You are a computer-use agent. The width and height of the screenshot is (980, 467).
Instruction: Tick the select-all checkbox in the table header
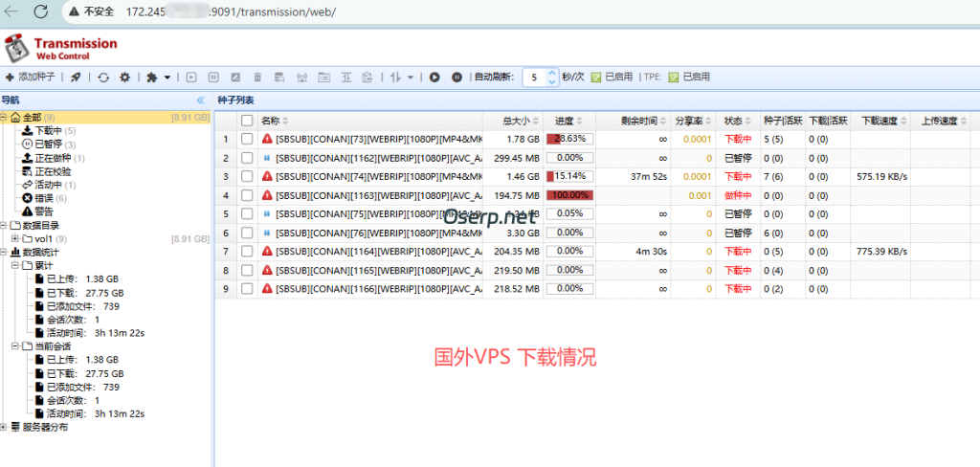(248, 121)
